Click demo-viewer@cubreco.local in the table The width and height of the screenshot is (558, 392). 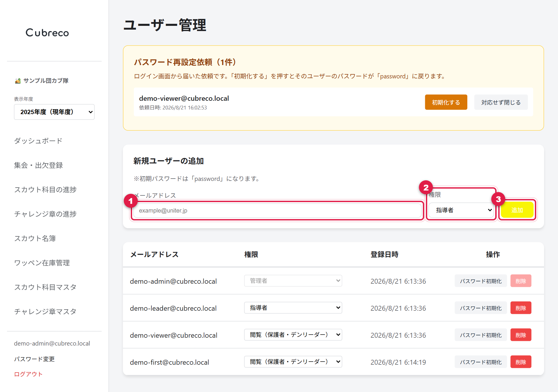click(x=174, y=335)
